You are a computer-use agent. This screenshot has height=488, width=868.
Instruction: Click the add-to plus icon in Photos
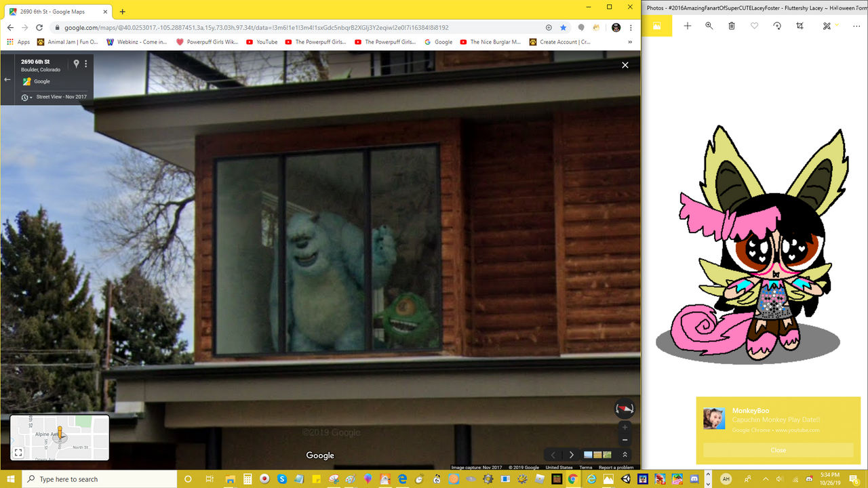click(687, 26)
